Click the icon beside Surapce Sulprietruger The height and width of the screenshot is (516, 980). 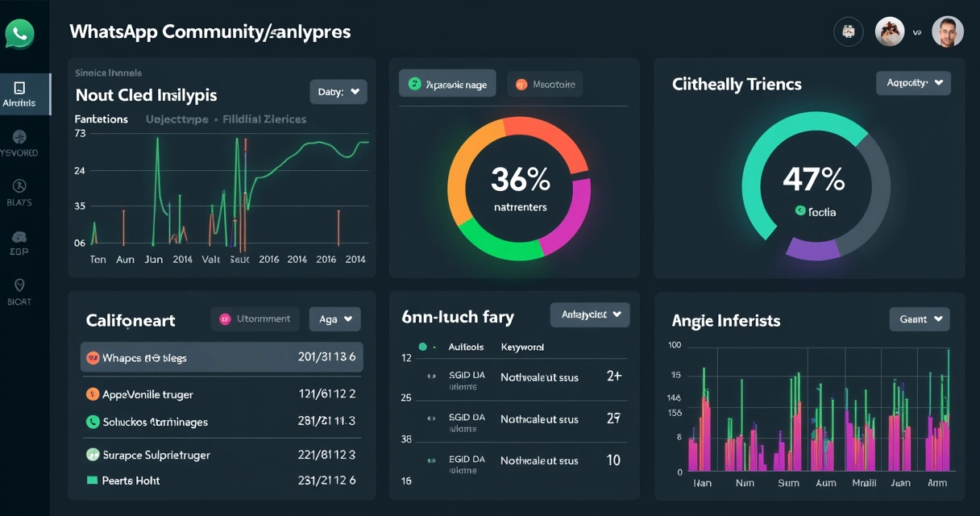click(93, 455)
